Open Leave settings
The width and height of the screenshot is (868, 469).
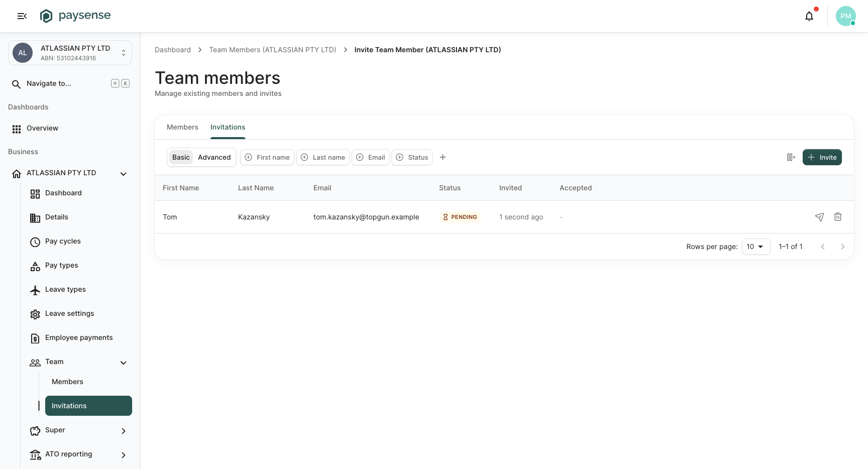(x=78, y=314)
